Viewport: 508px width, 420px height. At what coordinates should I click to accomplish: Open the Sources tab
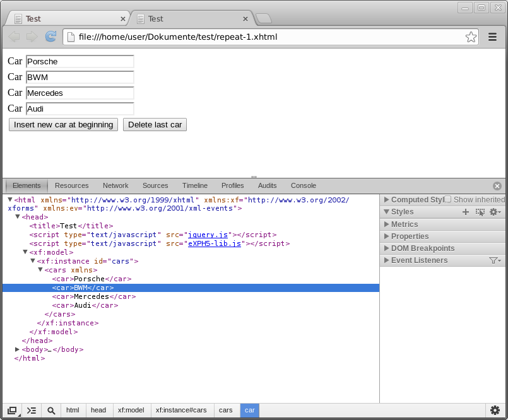(x=155, y=185)
